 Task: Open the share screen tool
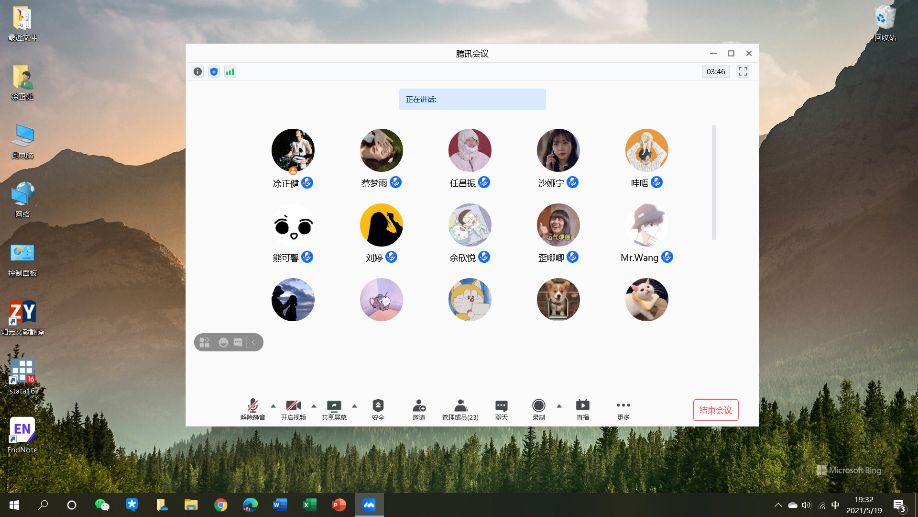pyautogui.click(x=334, y=407)
